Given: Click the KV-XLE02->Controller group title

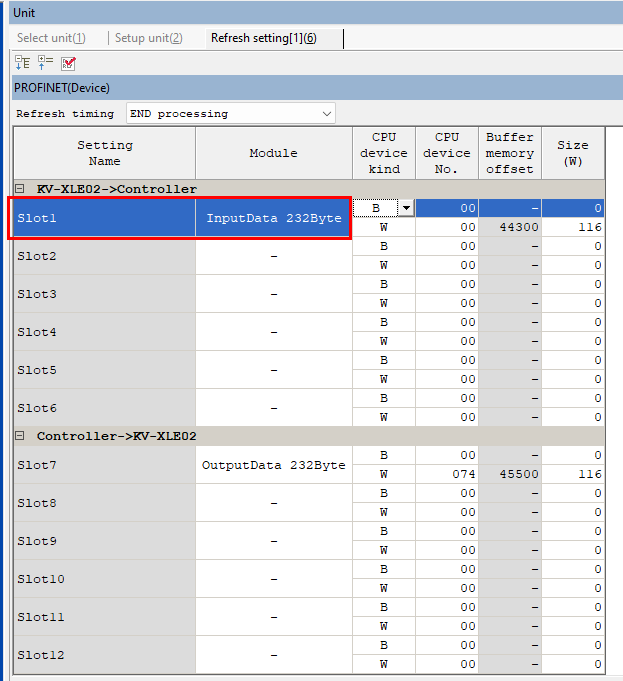Looking at the screenshot, I should [x=117, y=189].
